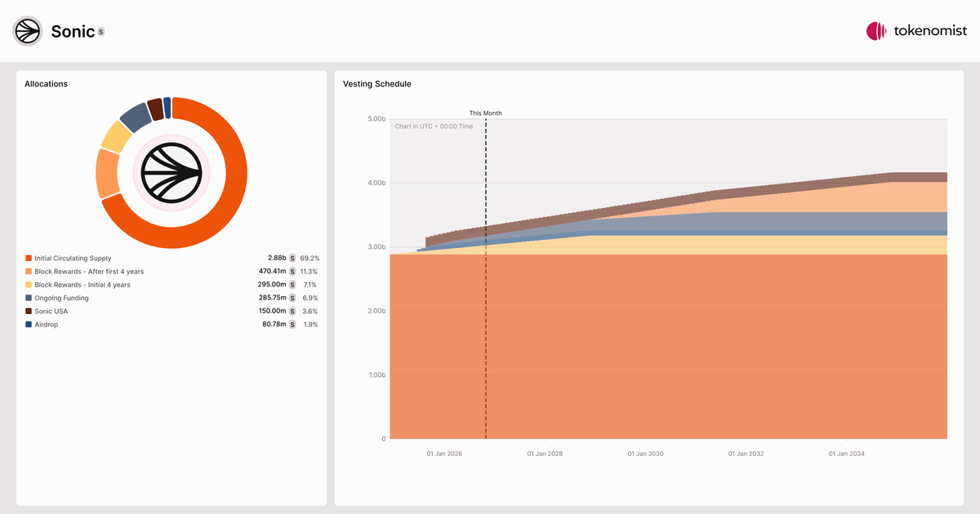This screenshot has width=980, height=514.
Task: Click the slate-blue donut chart segment
Action: coord(136,117)
